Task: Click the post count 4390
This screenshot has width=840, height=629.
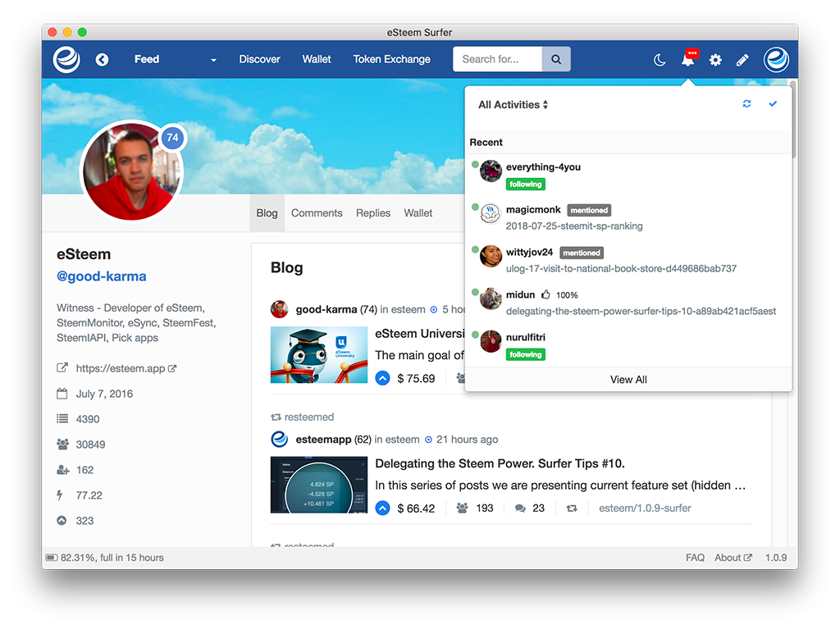Action: [x=87, y=419]
